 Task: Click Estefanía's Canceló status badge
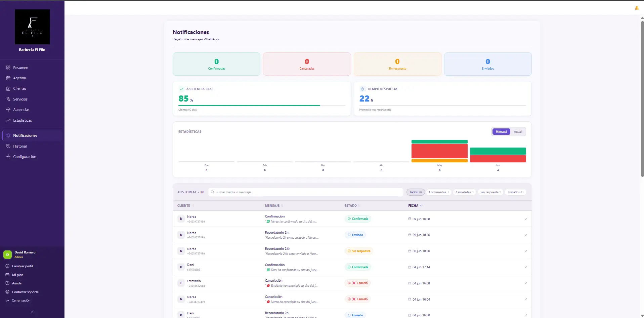(x=357, y=283)
